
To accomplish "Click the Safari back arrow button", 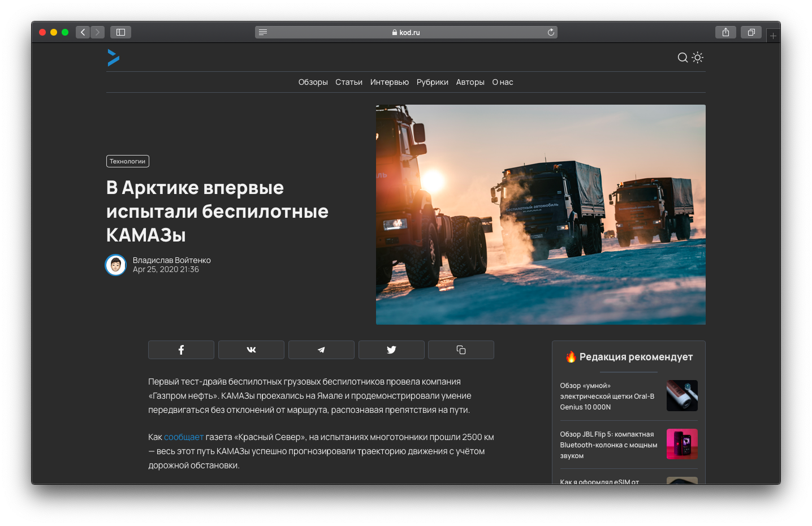I will [83, 32].
